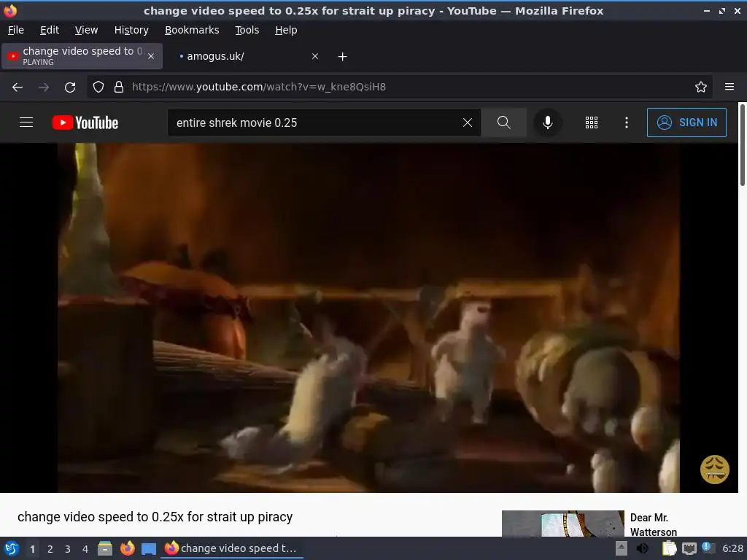Open clipboard manager tray icon
Image resolution: width=747 pixels, height=560 pixels.
(670, 548)
